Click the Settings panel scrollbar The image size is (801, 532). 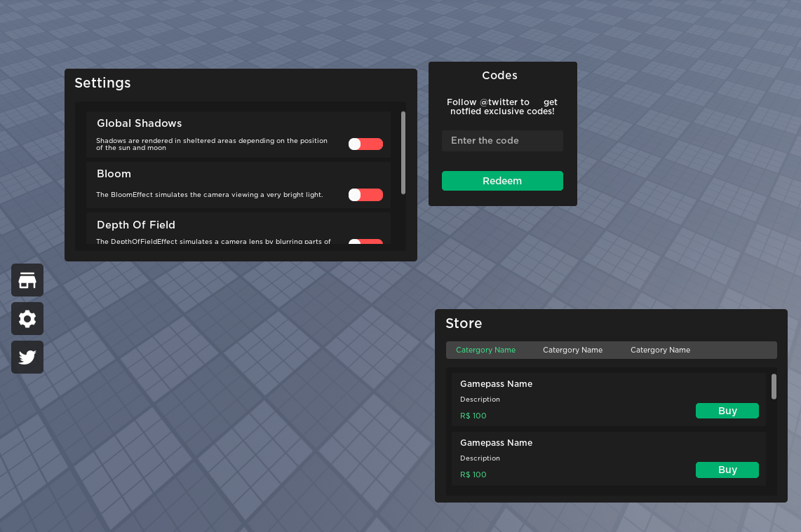pyautogui.click(x=403, y=151)
